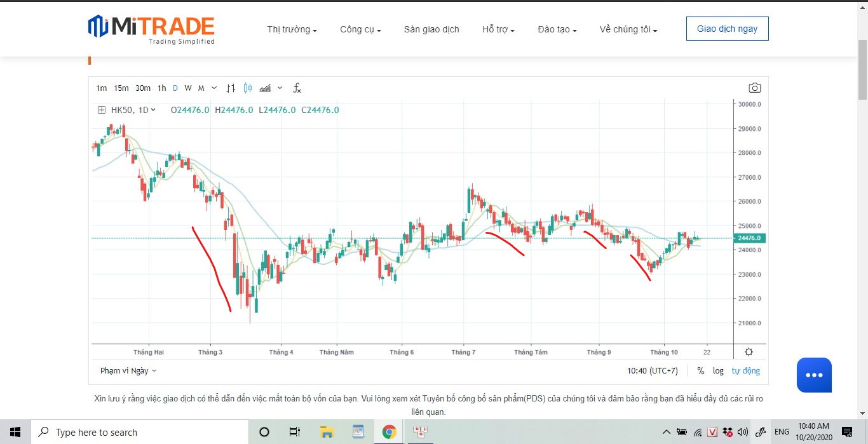Click the compare symbols bar icon
The height and width of the screenshot is (444, 868).
click(x=231, y=88)
